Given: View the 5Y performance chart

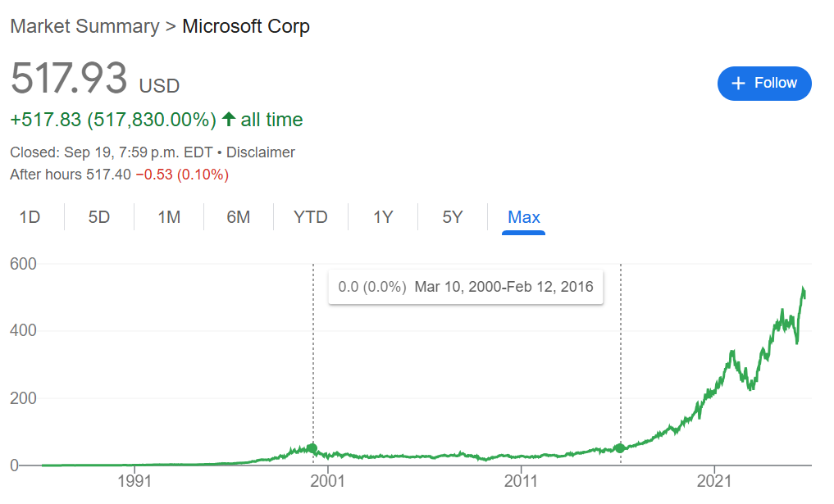Looking at the screenshot, I should click(452, 216).
